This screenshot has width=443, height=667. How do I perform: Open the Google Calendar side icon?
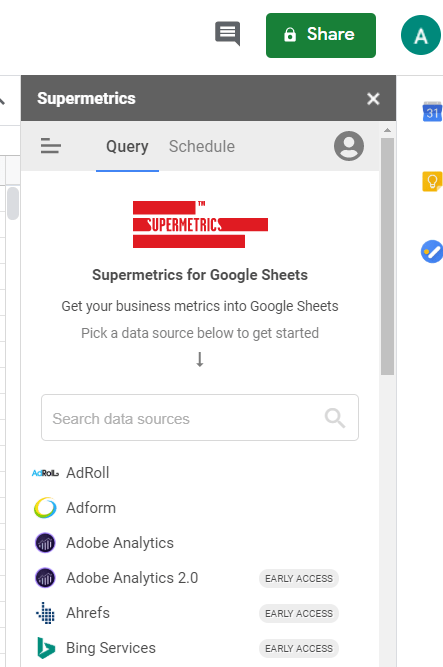pos(432,112)
